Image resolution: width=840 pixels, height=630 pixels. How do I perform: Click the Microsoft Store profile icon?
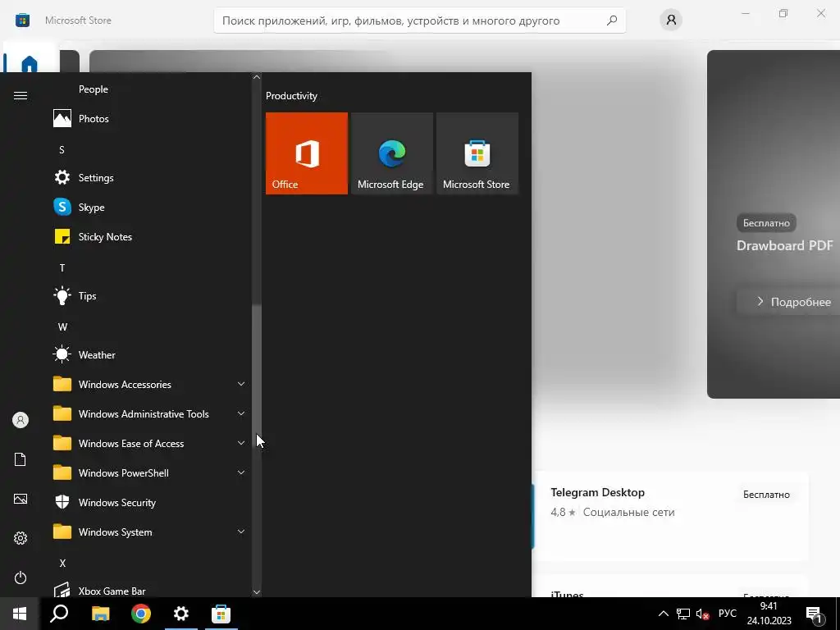(x=671, y=21)
